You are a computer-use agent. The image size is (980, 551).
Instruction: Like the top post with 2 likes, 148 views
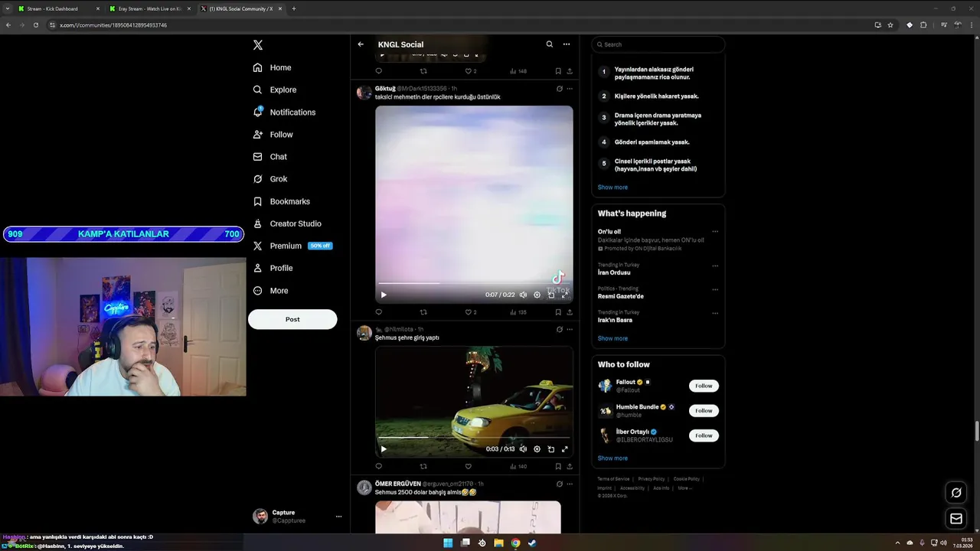click(x=471, y=71)
